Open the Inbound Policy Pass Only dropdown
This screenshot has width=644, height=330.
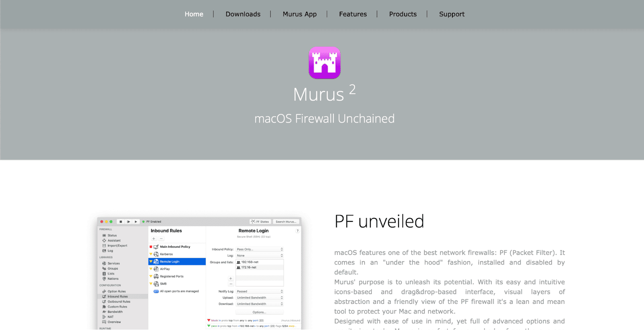[x=260, y=249]
